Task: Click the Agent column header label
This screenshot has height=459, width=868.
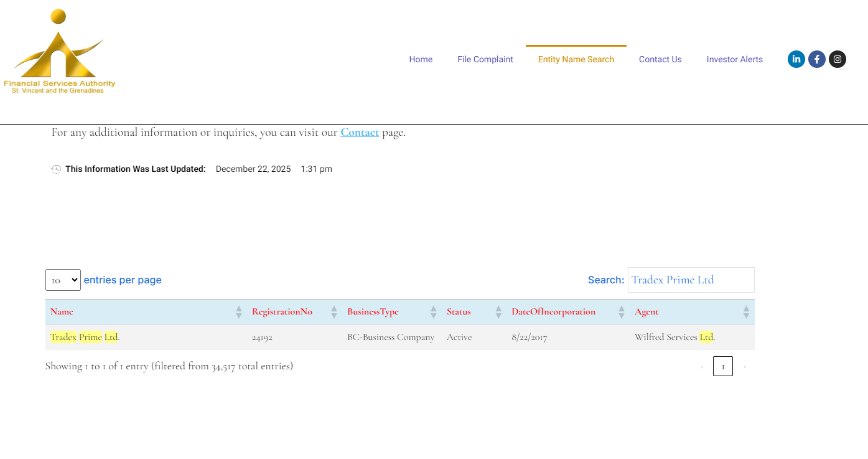Action: (646, 312)
